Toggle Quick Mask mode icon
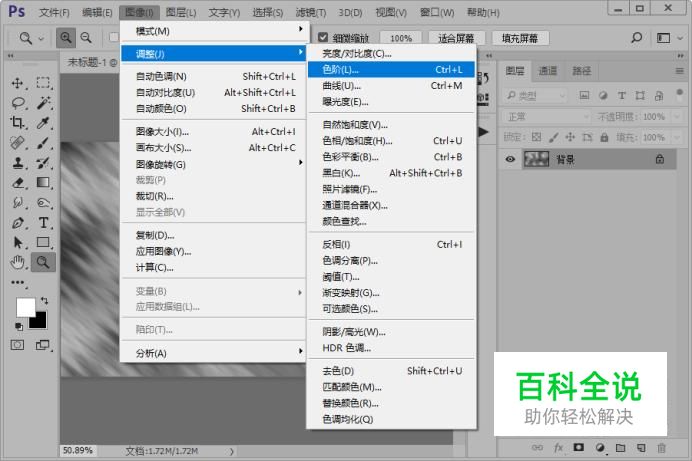 (18, 345)
